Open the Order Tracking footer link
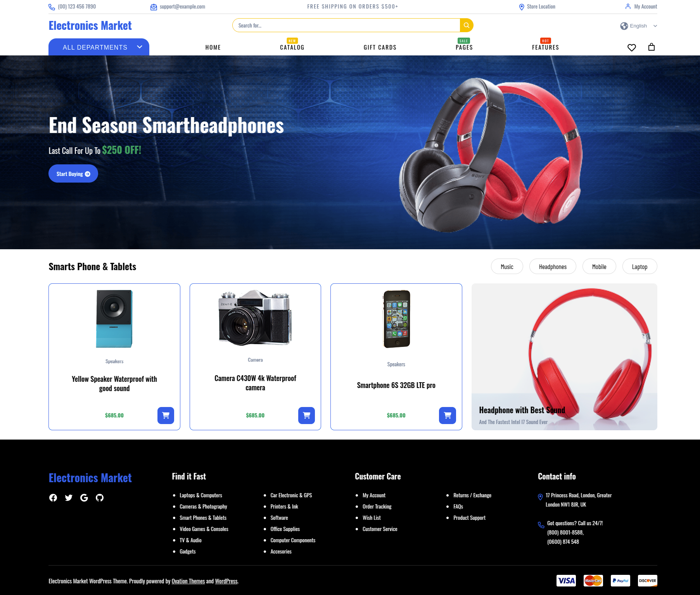The image size is (700, 595). pos(377,507)
